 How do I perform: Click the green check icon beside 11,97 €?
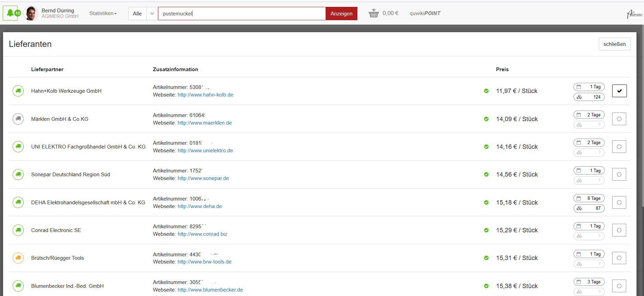(x=486, y=91)
